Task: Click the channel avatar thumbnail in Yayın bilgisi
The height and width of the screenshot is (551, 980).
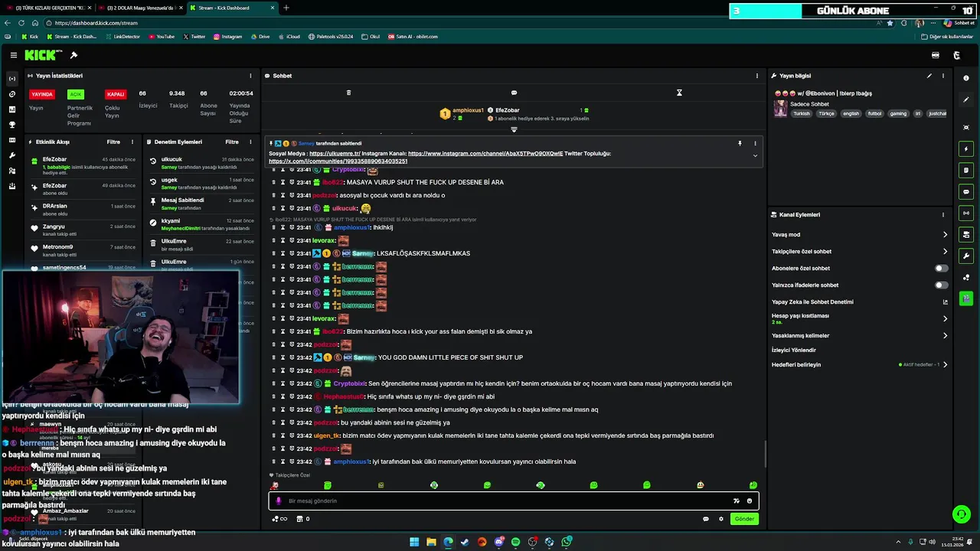Action: pos(780,108)
